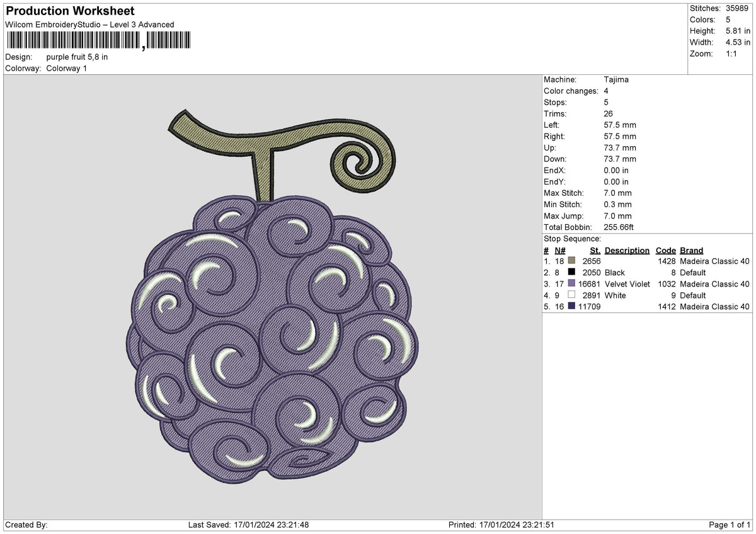
Task: Click stitch count '16681' in row 3
Action: click(x=590, y=284)
